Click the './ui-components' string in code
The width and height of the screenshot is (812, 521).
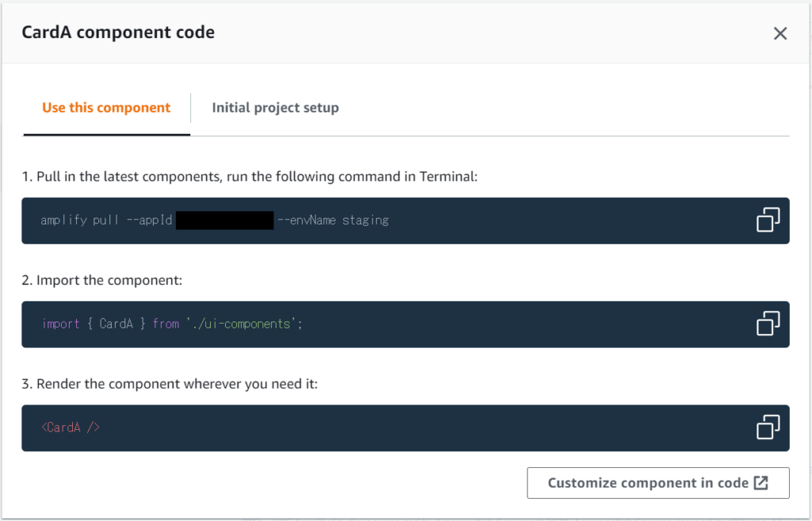point(241,324)
